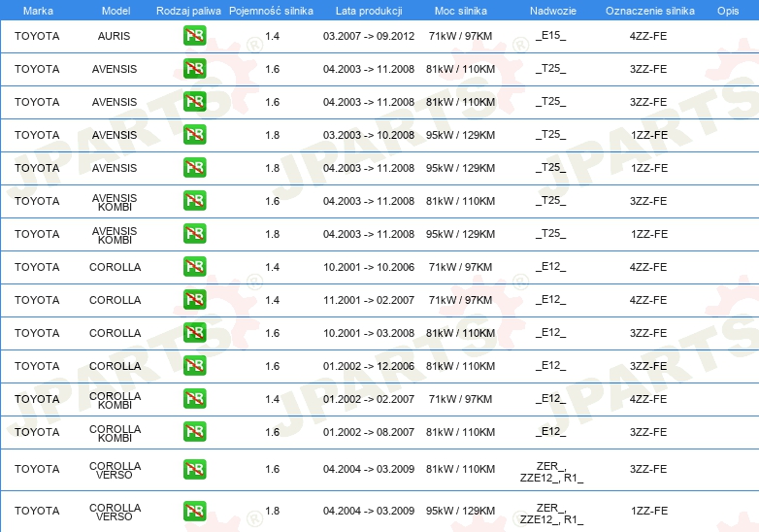The width and height of the screenshot is (759, 532).
Task: Click fuel icon for AVENSIS 1.8 04.2003 -> 11.2008
Action: [x=194, y=168]
